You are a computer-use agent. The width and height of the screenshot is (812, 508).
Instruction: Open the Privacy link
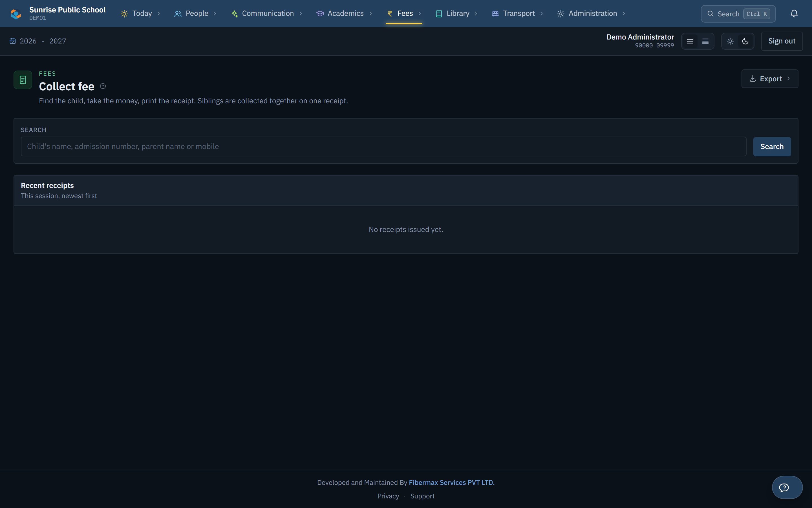[x=388, y=496]
